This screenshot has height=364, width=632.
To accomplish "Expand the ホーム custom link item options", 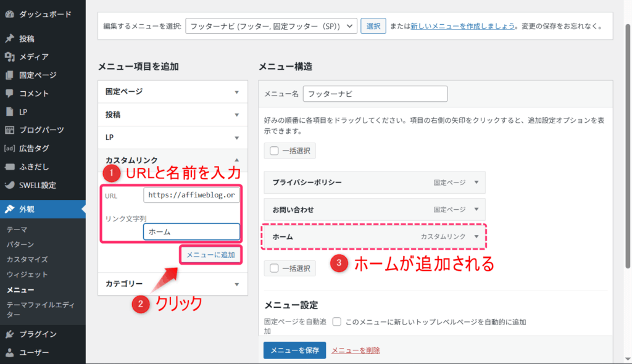I will tap(476, 237).
